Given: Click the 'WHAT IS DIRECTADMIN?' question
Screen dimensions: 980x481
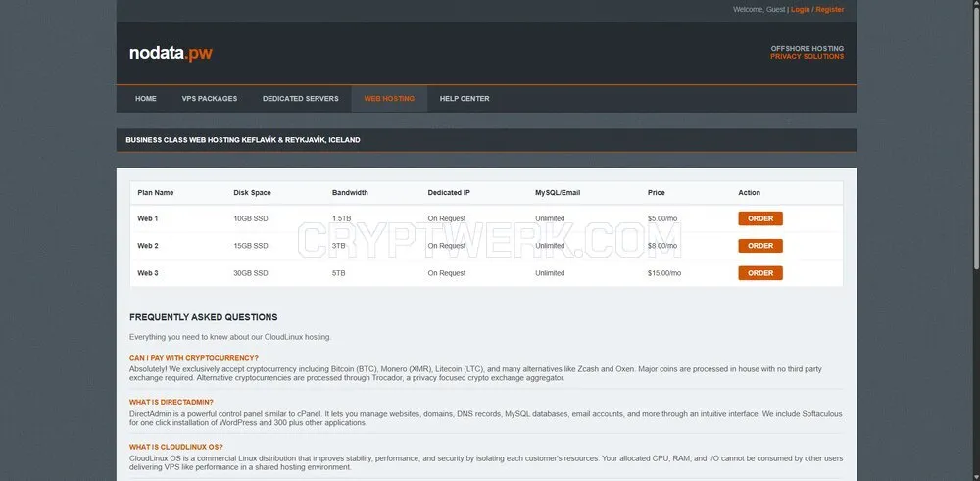Looking at the screenshot, I should pos(171,403).
